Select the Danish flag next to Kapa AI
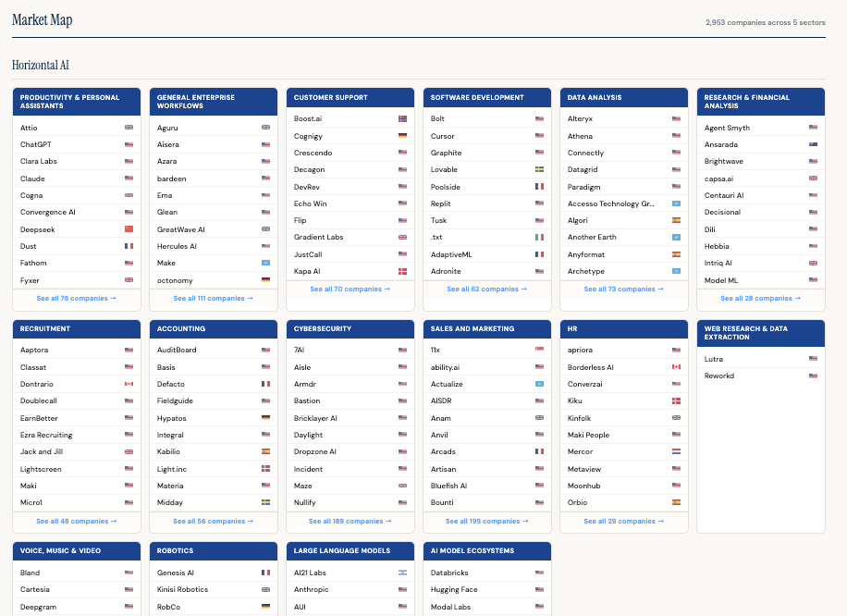Screen dimensions: 847x616 point(401,271)
